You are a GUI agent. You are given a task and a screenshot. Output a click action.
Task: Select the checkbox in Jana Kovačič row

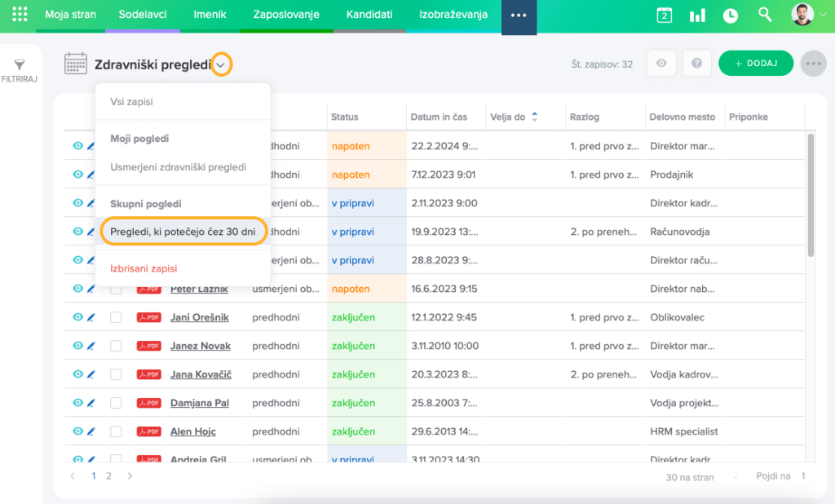(x=116, y=374)
